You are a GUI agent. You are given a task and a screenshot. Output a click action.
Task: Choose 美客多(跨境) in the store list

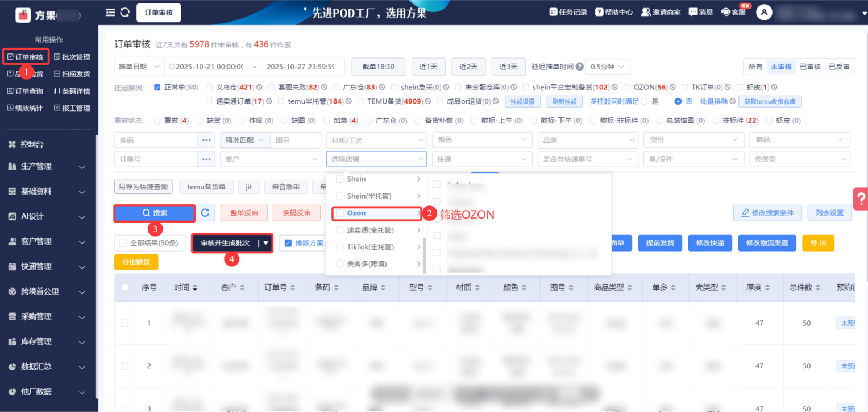point(376,264)
